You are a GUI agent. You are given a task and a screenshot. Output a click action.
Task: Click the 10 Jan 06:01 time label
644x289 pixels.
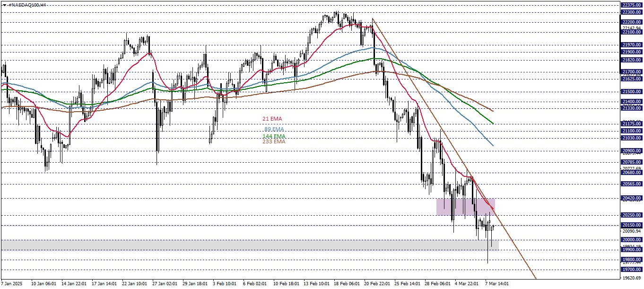click(x=44, y=284)
